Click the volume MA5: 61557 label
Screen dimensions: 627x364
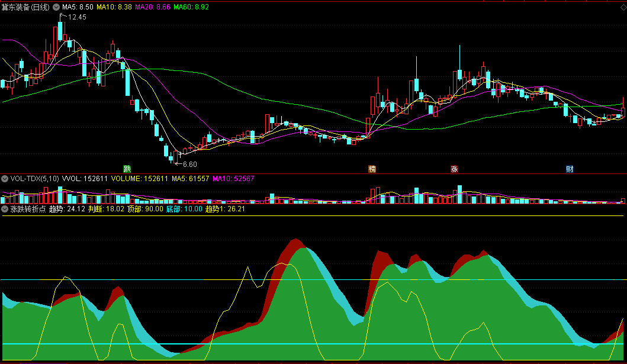(190, 179)
